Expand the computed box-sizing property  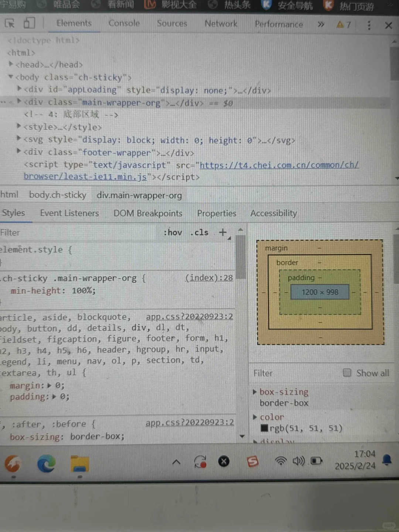coord(255,392)
